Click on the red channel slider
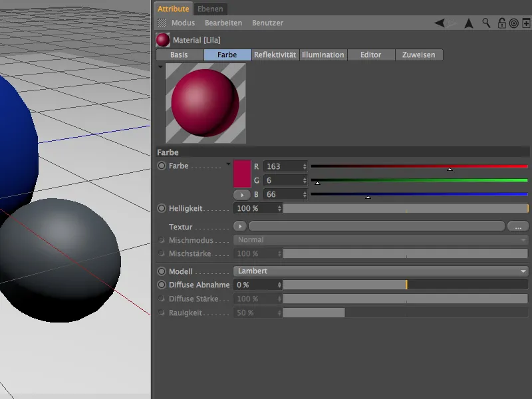The height and width of the screenshot is (399, 532). click(420, 166)
